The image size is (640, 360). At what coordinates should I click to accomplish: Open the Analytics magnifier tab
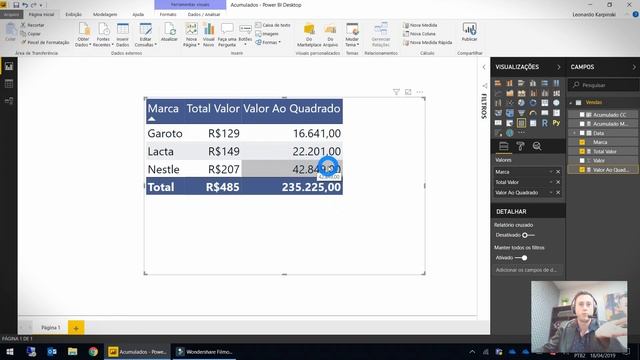point(537,146)
